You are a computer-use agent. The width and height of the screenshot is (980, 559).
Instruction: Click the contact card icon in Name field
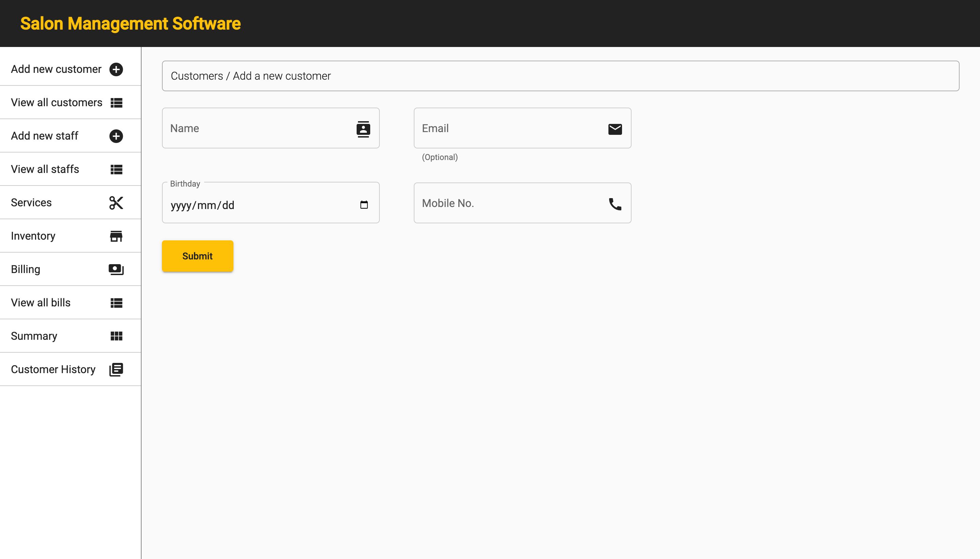[363, 129]
